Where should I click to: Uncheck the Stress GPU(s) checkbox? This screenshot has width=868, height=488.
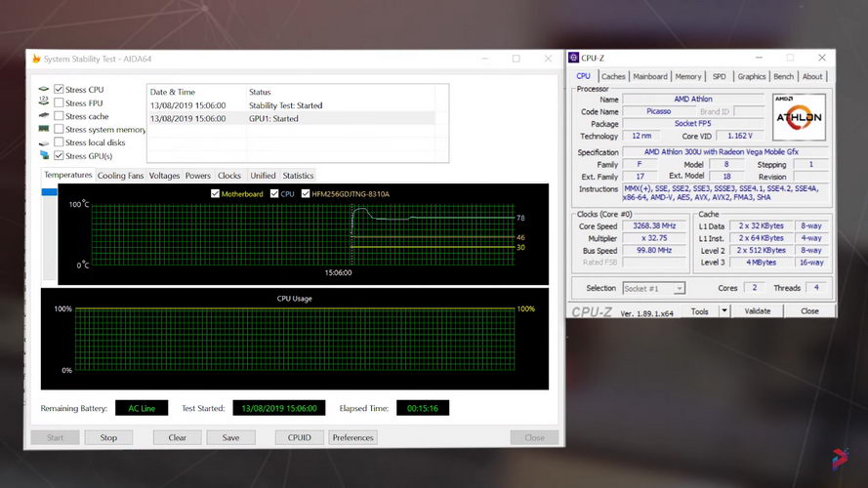point(59,155)
